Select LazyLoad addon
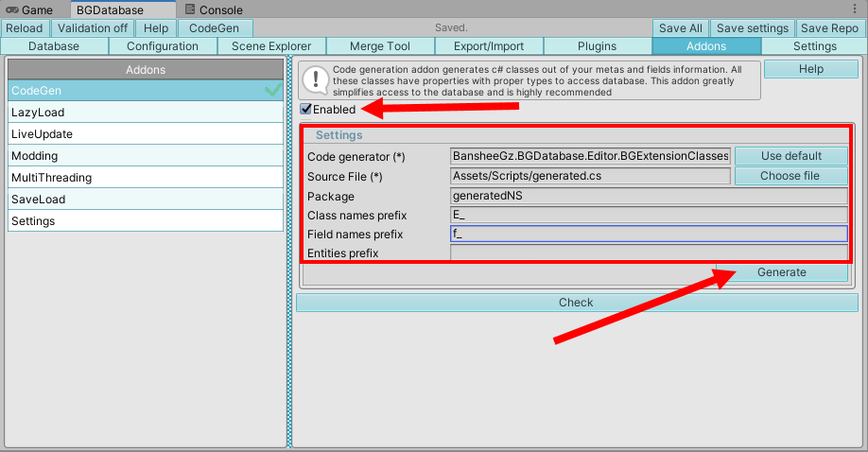 point(146,112)
